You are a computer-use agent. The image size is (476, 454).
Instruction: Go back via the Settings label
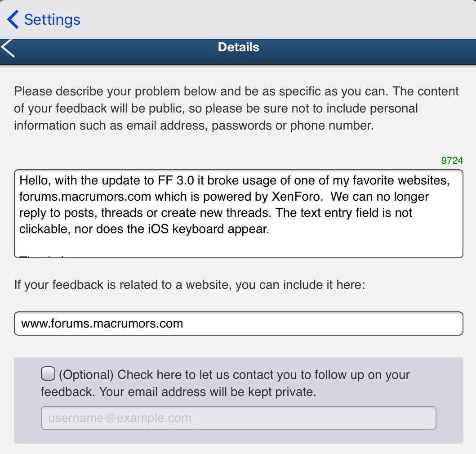click(x=52, y=20)
